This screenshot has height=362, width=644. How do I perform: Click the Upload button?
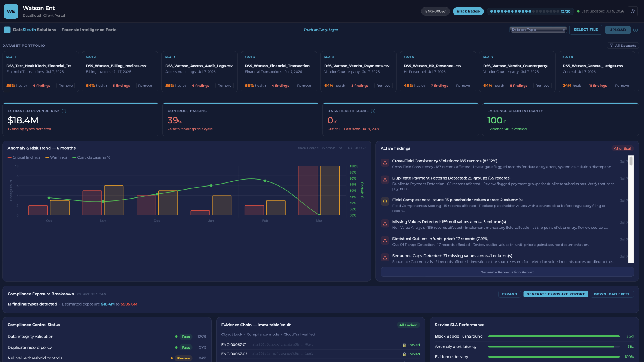click(x=617, y=30)
